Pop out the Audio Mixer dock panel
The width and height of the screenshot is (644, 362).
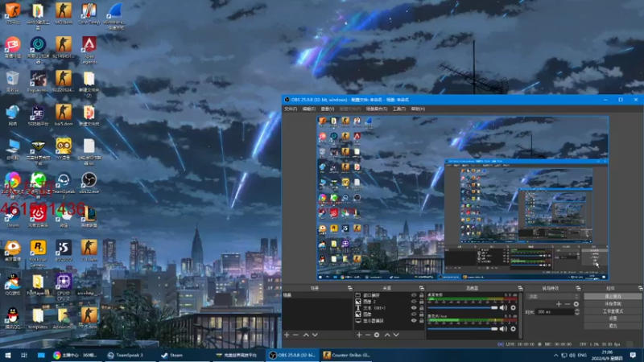pyautogui.click(x=520, y=288)
